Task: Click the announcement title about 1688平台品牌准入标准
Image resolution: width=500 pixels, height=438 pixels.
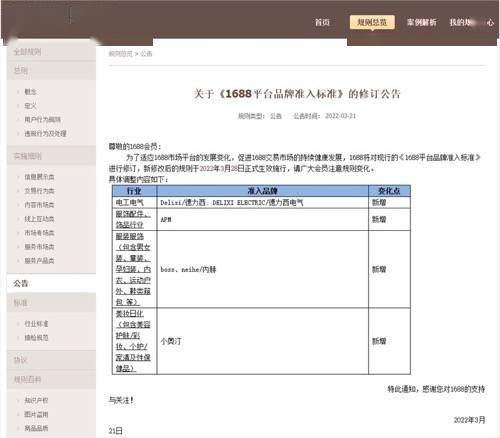Action: 296,94
